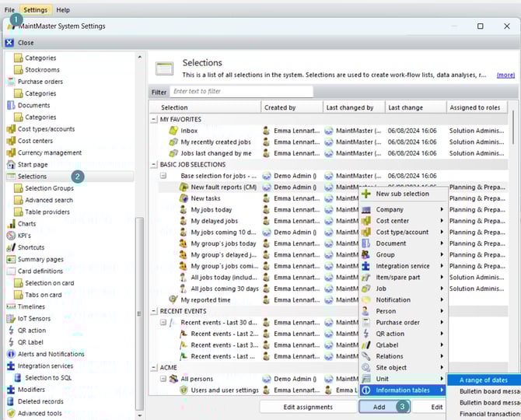The image size is (521, 420).
Task: Select Selection Groups in the tree
Action: point(49,188)
